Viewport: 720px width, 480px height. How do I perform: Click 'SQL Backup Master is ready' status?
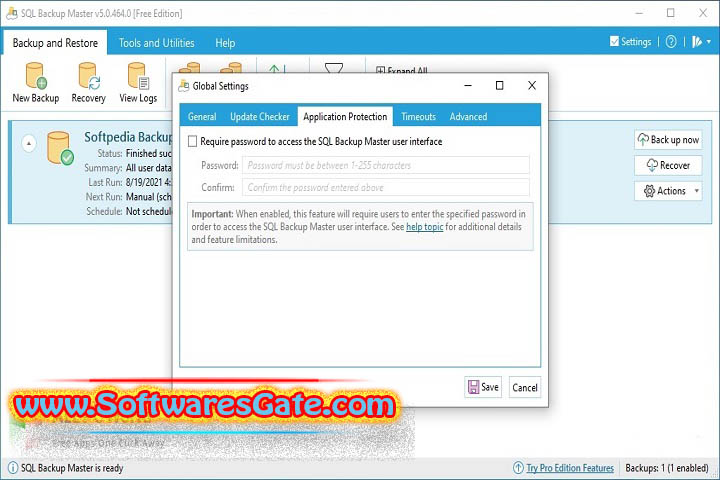(x=72, y=468)
